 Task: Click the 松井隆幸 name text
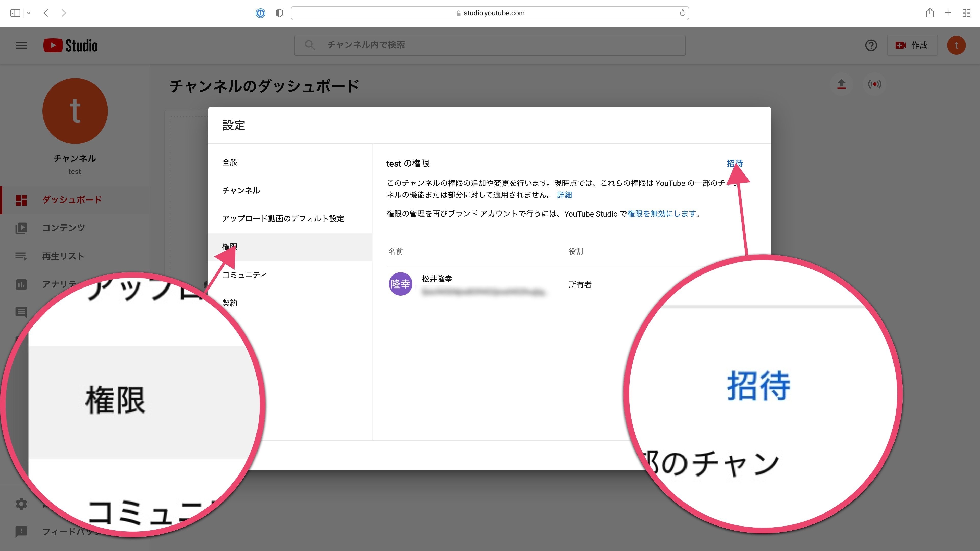click(x=437, y=279)
